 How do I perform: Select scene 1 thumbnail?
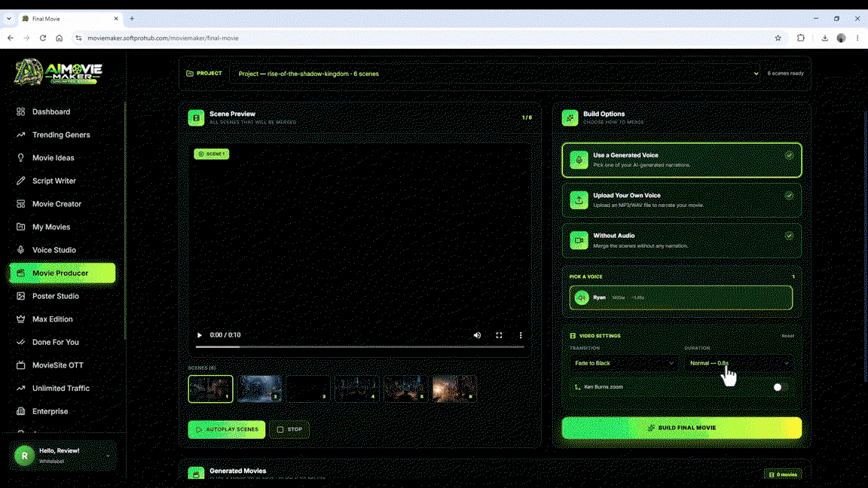point(210,389)
